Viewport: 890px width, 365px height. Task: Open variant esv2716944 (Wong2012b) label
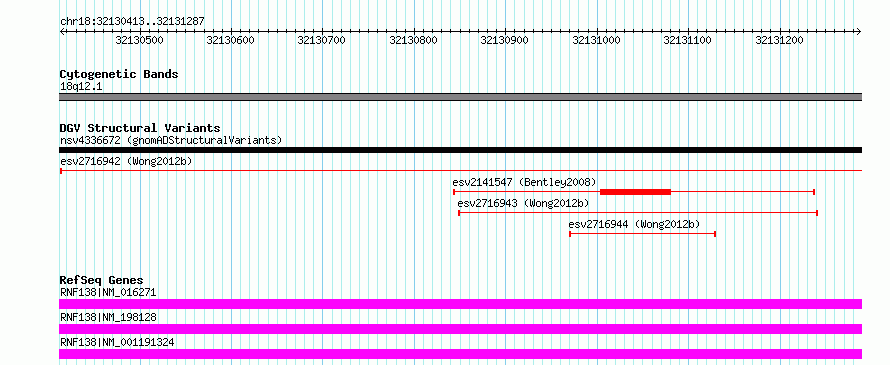[x=635, y=224]
